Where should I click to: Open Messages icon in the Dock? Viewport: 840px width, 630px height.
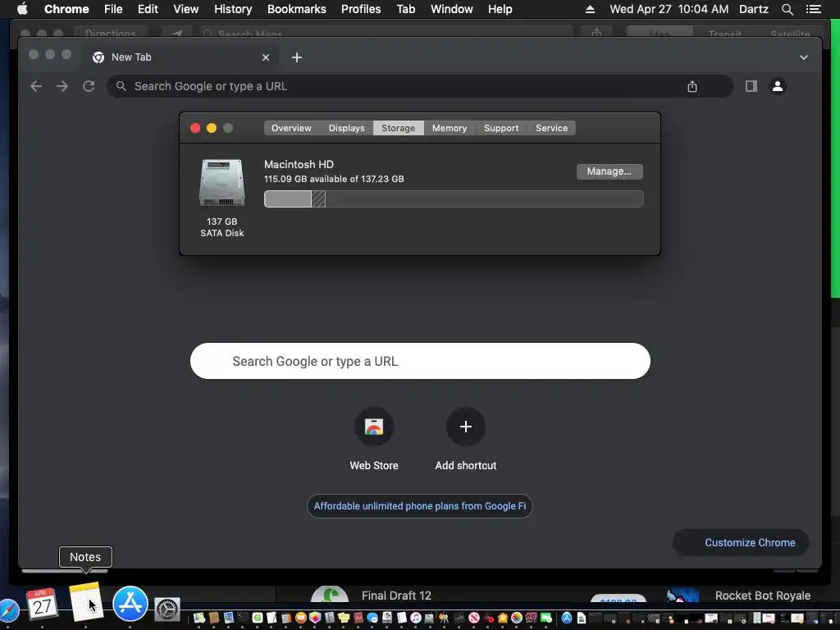pyautogui.click(x=372, y=618)
